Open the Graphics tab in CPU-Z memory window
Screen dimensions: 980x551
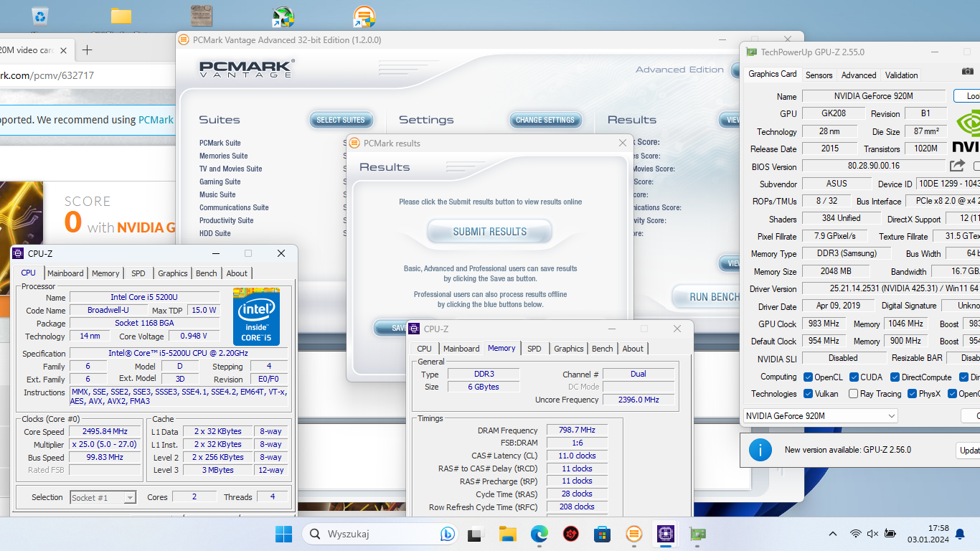[569, 349]
